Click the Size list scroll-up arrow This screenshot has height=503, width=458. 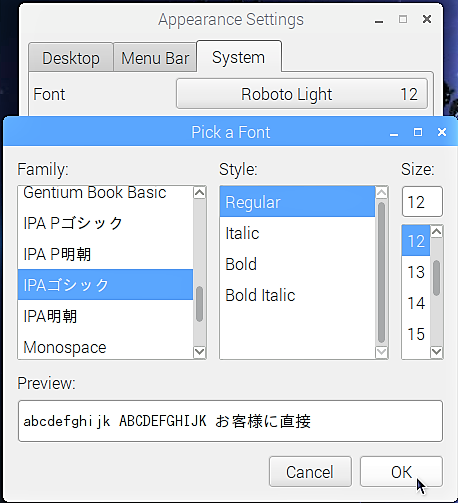[437, 231]
